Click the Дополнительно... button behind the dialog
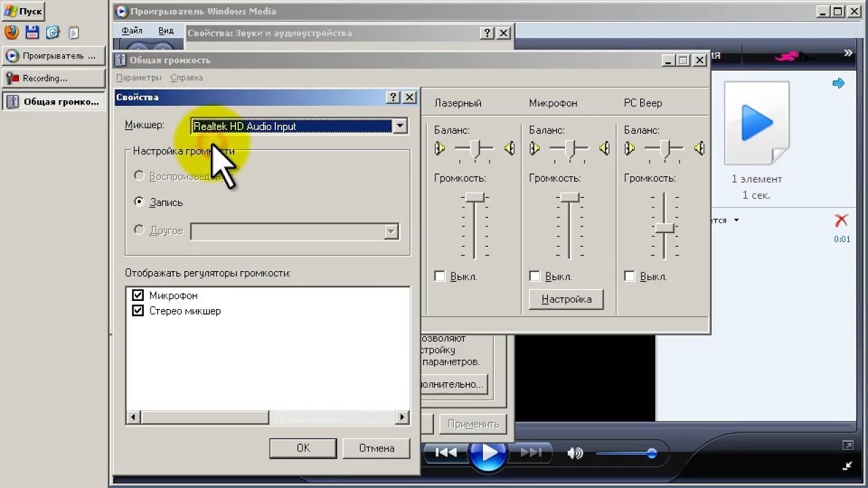 [453, 384]
